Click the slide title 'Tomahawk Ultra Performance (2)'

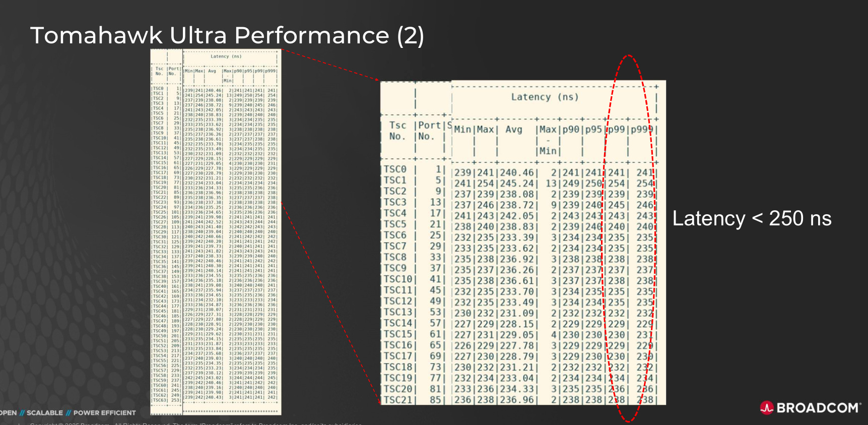[x=227, y=36]
